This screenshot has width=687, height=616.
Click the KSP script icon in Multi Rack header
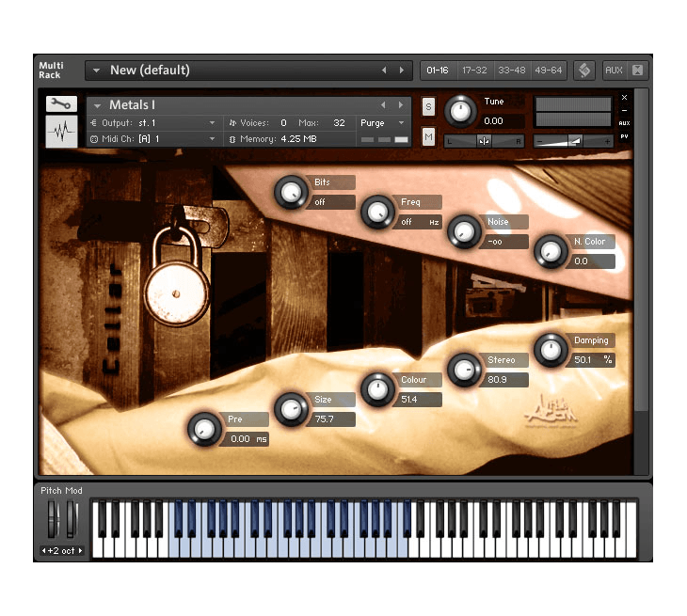click(583, 71)
